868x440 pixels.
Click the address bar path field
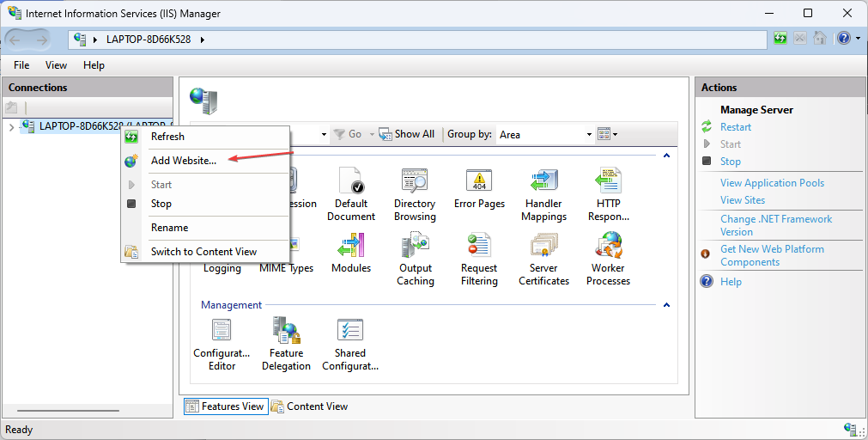[418, 40]
